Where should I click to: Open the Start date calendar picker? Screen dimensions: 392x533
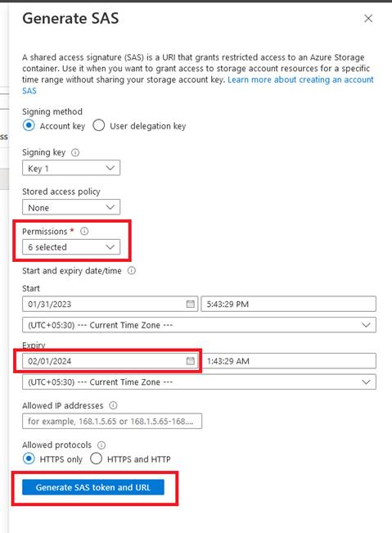coord(191,304)
